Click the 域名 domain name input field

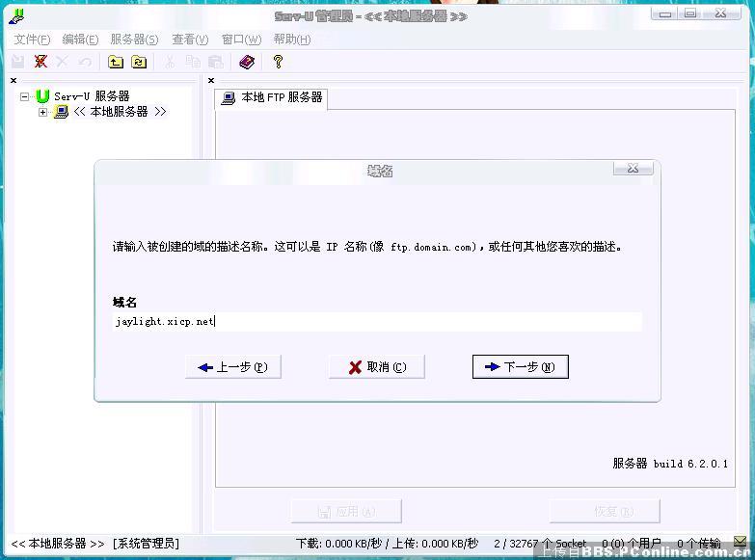tap(376, 322)
